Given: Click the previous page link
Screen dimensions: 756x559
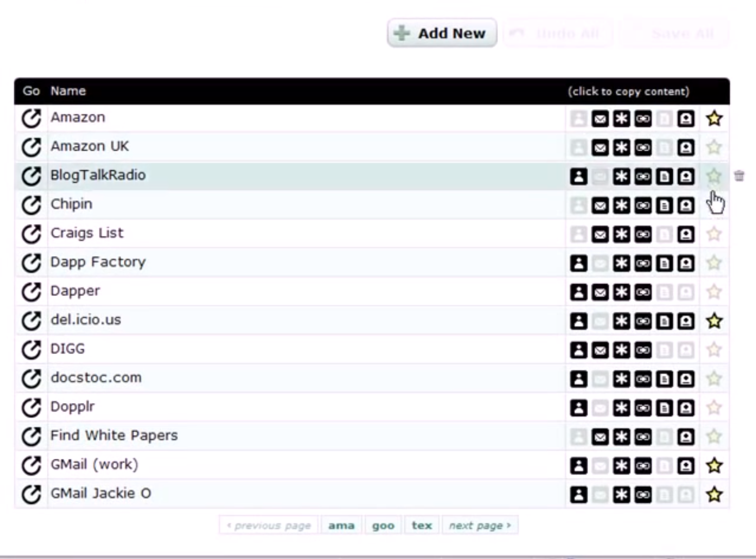Looking at the screenshot, I should [269, 525].
